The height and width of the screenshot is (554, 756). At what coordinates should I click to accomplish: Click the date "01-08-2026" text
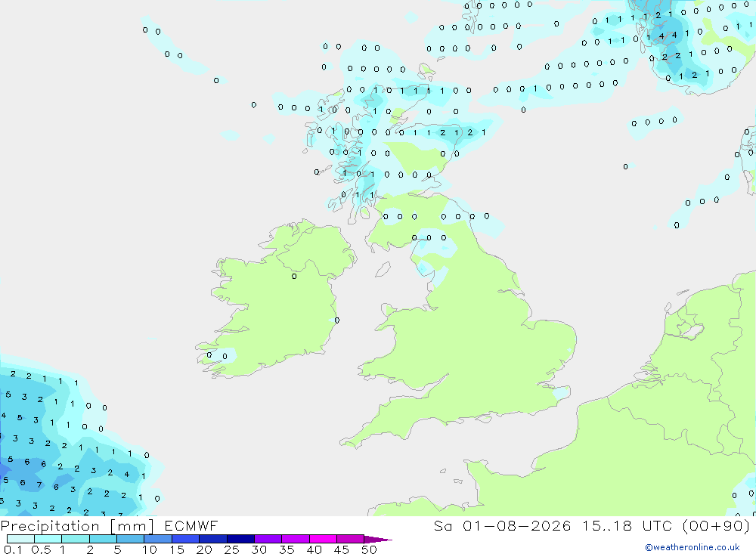516,525
